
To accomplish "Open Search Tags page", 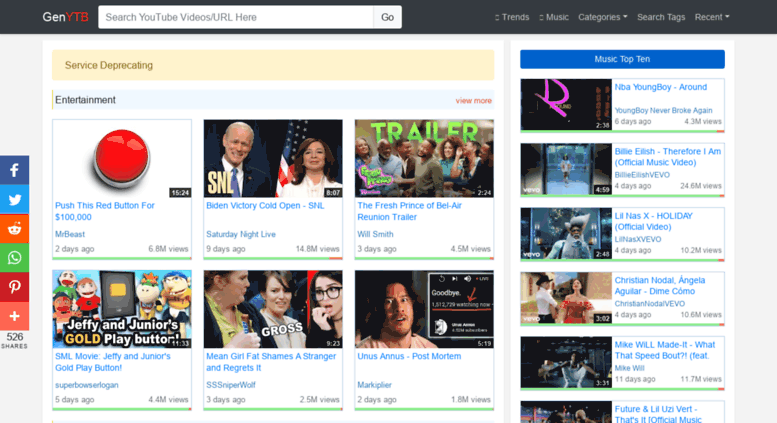I will tap(661, 17).
